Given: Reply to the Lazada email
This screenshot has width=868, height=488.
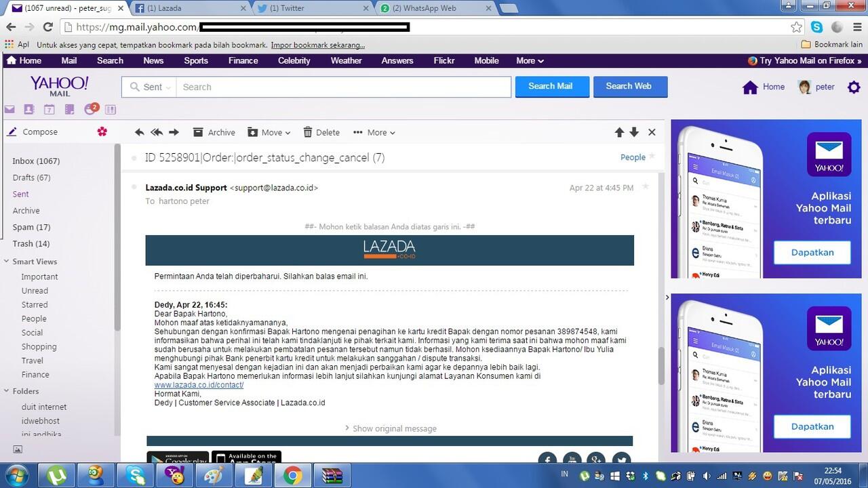Looking at the screenshot, I should click(x=140, y=132).
